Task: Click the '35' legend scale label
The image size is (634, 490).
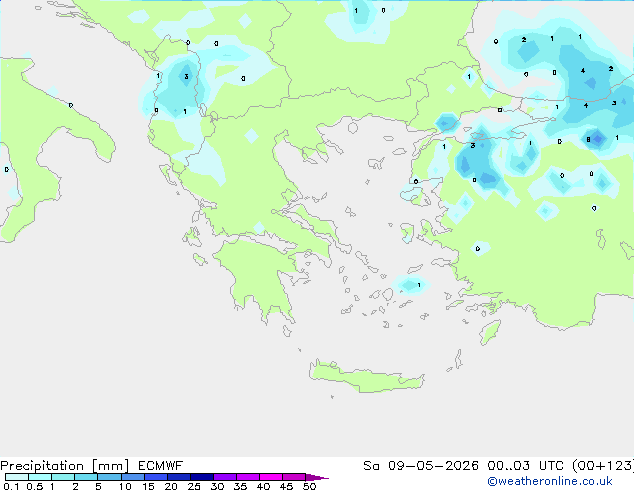Action: click(x=240, y=486)
